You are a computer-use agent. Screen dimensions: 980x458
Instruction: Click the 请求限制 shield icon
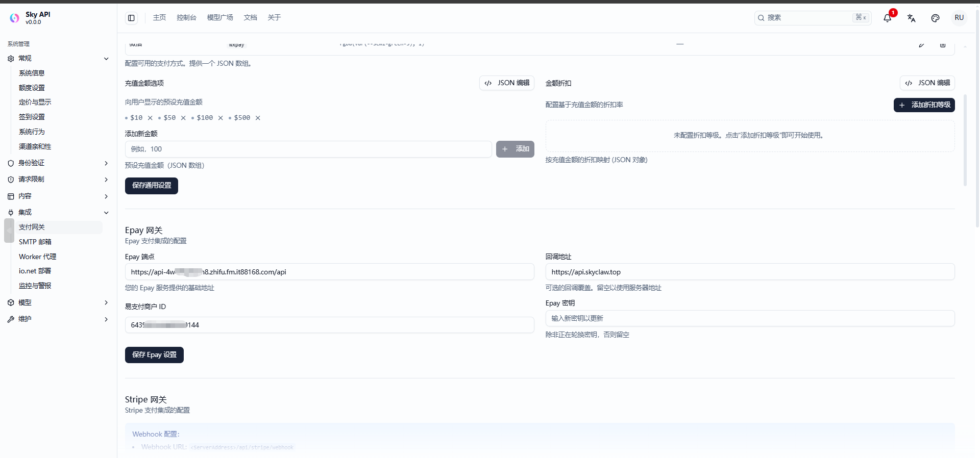[11, 180]
